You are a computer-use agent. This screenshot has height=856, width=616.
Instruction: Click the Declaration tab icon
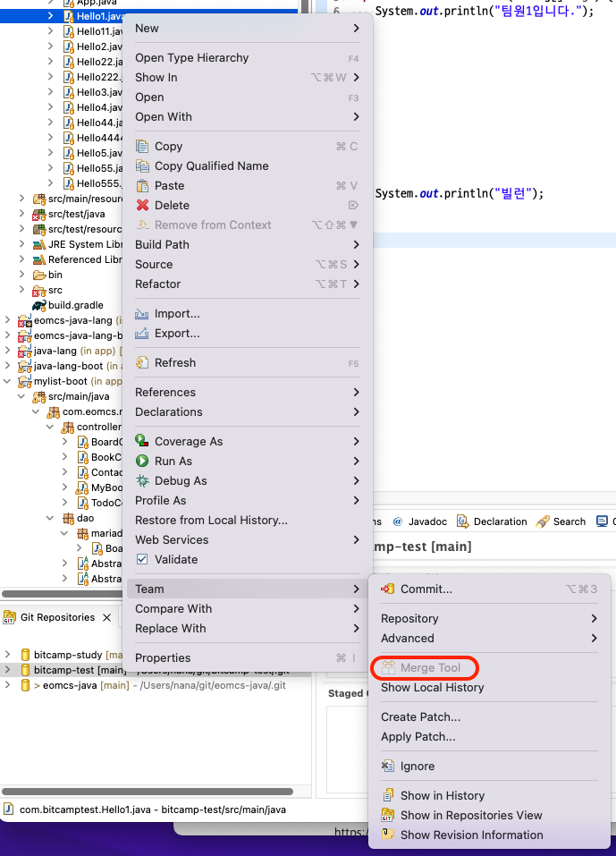[463, 521]
